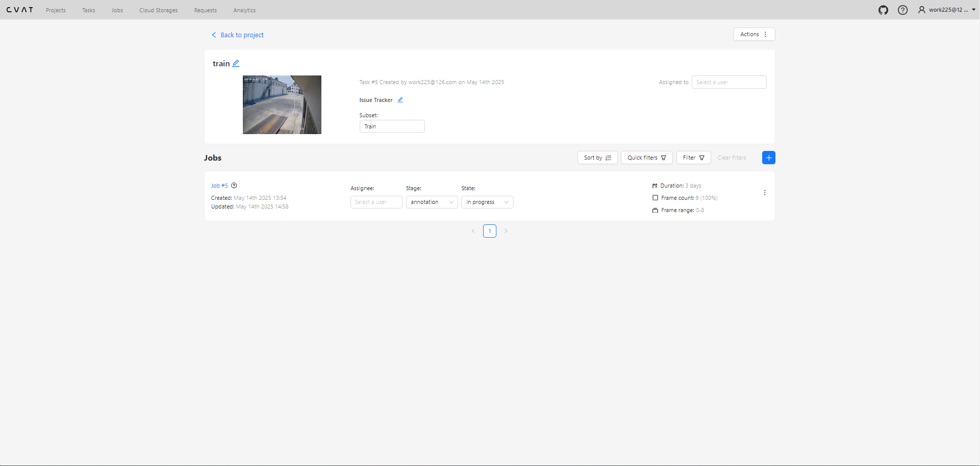Open the Analytics page
The height and width of the screenshot is (466, 980).
coord(244,10)
